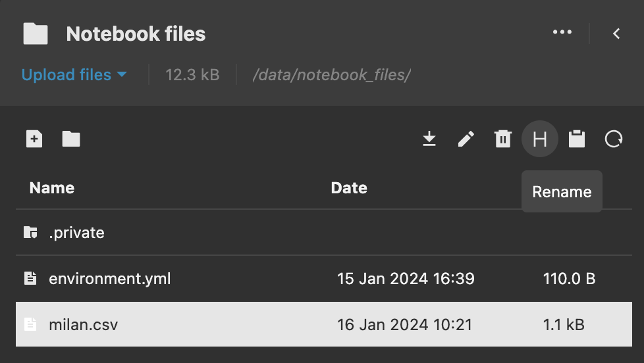Click the trash delete icon
The image size is (644, 363).
pyautogui.click(x=503, y=139)
